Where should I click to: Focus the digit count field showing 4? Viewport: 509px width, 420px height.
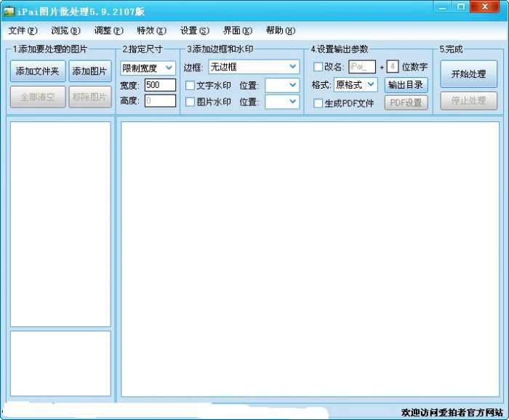(x=393, y=67)
